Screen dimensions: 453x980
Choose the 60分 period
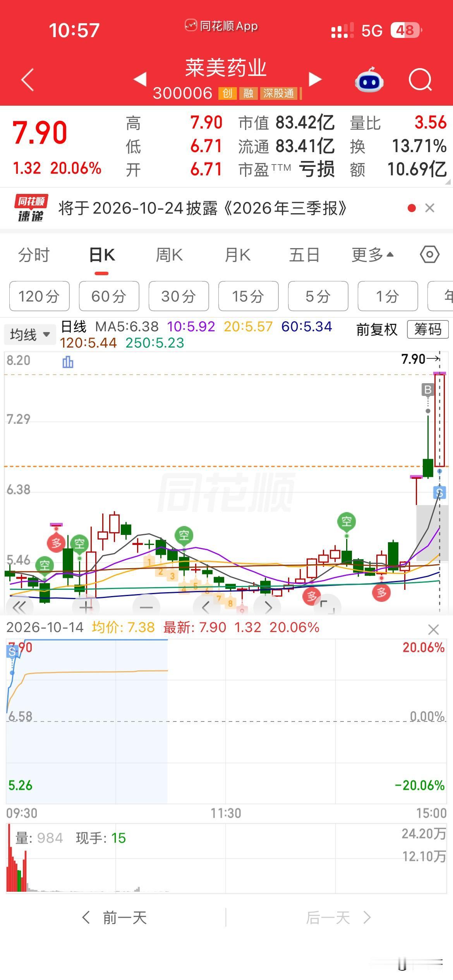pos(109,296)
